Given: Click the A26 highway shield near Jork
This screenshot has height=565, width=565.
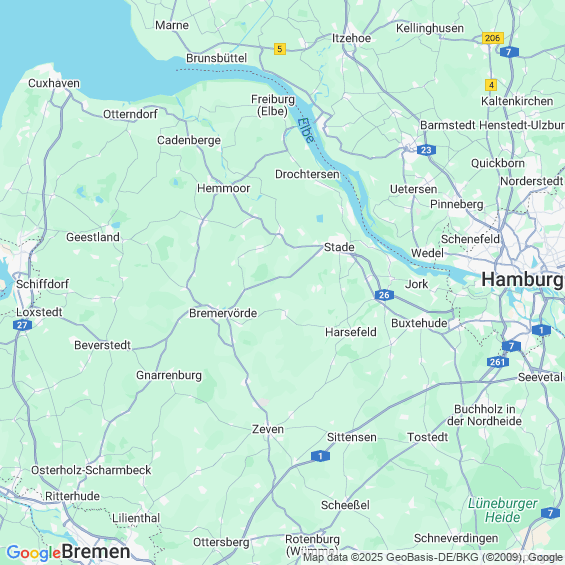Looking at the screenshot, I should point(384,295).
